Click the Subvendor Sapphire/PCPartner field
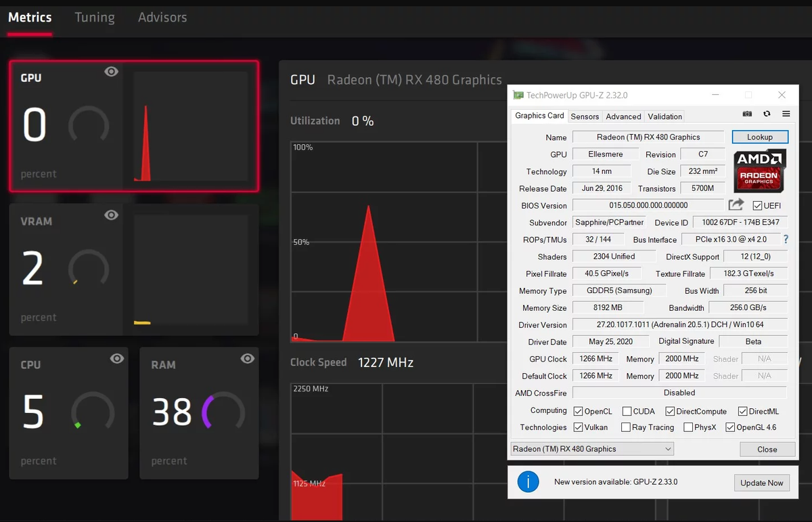Screen dimensions: 812x522 [610, 222]
